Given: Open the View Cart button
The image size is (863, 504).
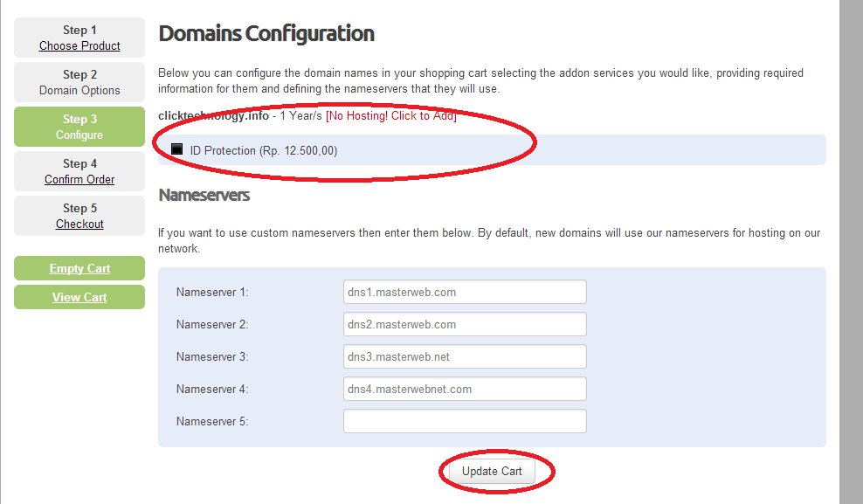Looking at the screenshot, I should coord(79,297).
